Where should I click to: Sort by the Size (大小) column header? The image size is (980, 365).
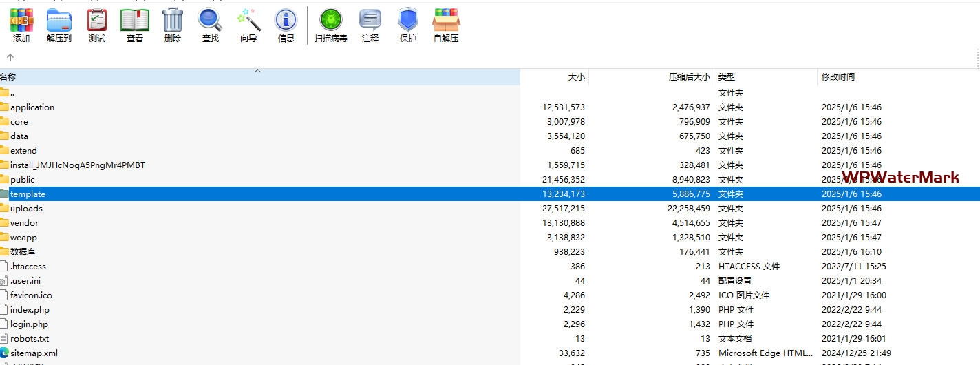(576, 77)
